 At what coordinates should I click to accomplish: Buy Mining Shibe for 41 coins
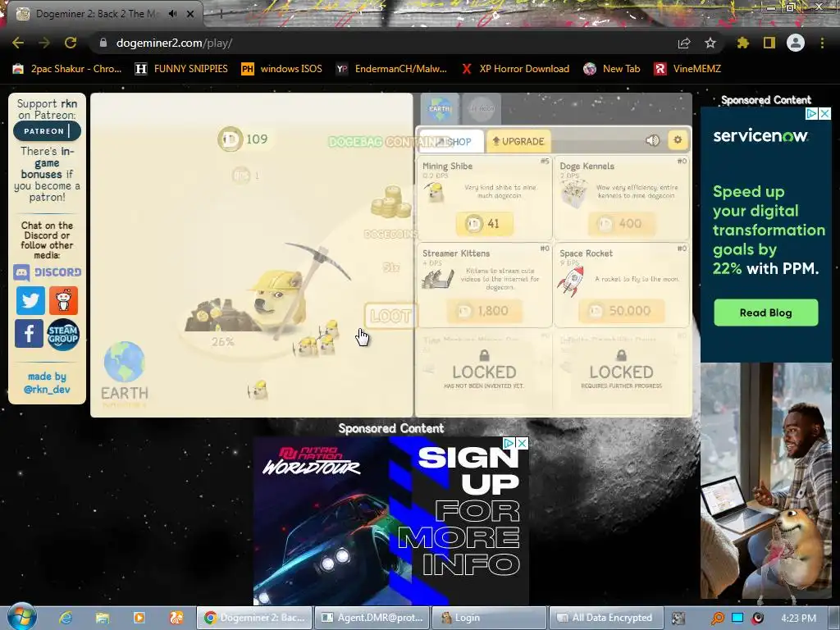coord(484,223)
